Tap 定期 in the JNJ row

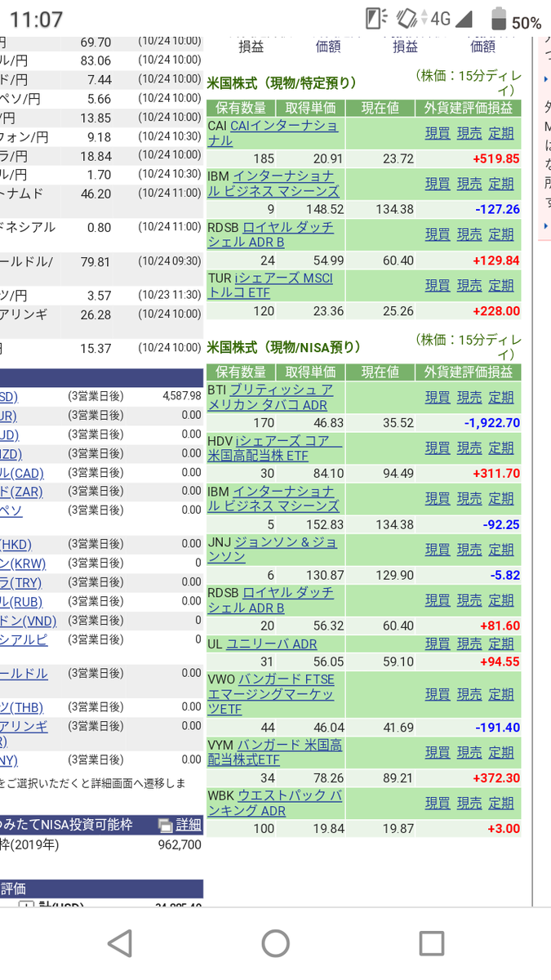pos(501,549)
